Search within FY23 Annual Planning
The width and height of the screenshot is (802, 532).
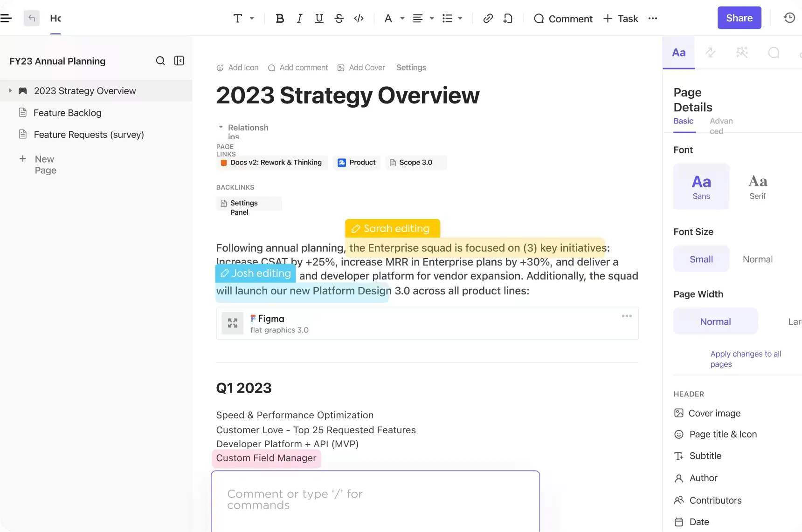160,61
